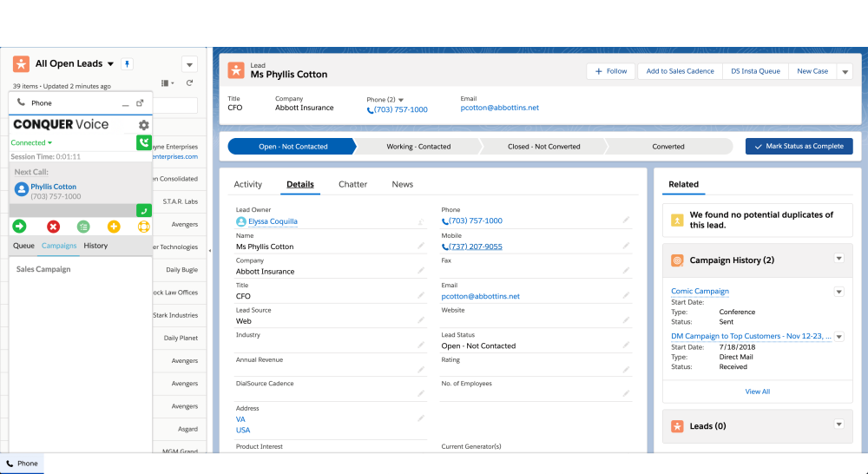Select the Working - Contacted path stage

point(418,147)
